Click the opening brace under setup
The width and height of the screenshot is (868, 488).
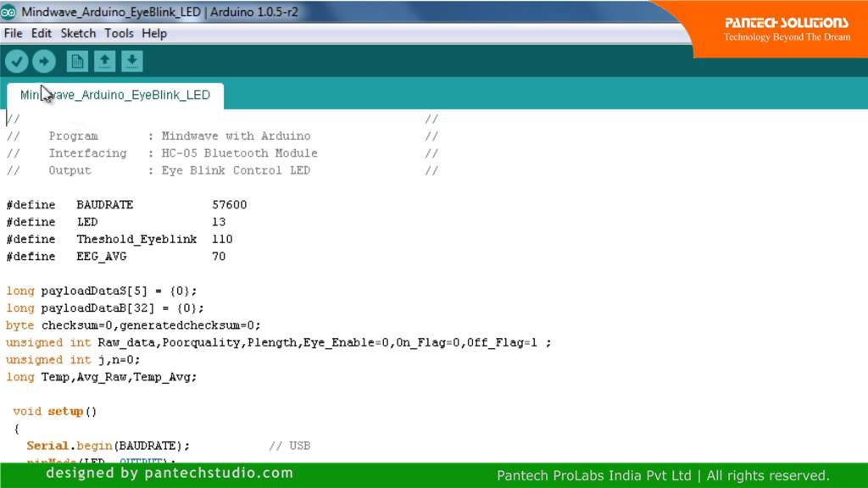coord(17,428)
